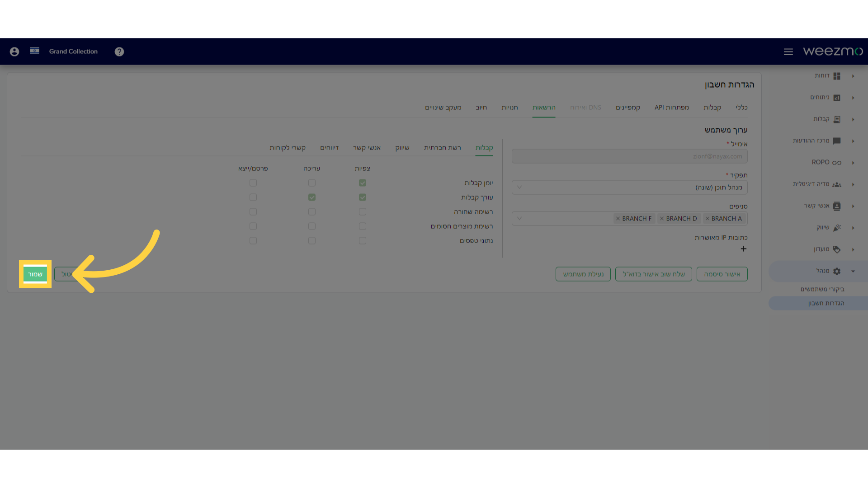Switch to the כללי tab
Screen dimensions: 868x488
pos(741,108)
